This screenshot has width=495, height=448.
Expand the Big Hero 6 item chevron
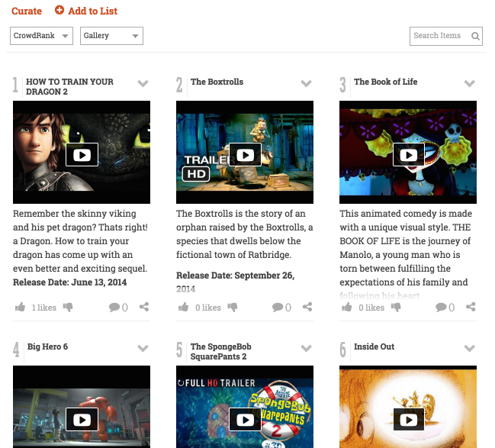tap(143, 348)
